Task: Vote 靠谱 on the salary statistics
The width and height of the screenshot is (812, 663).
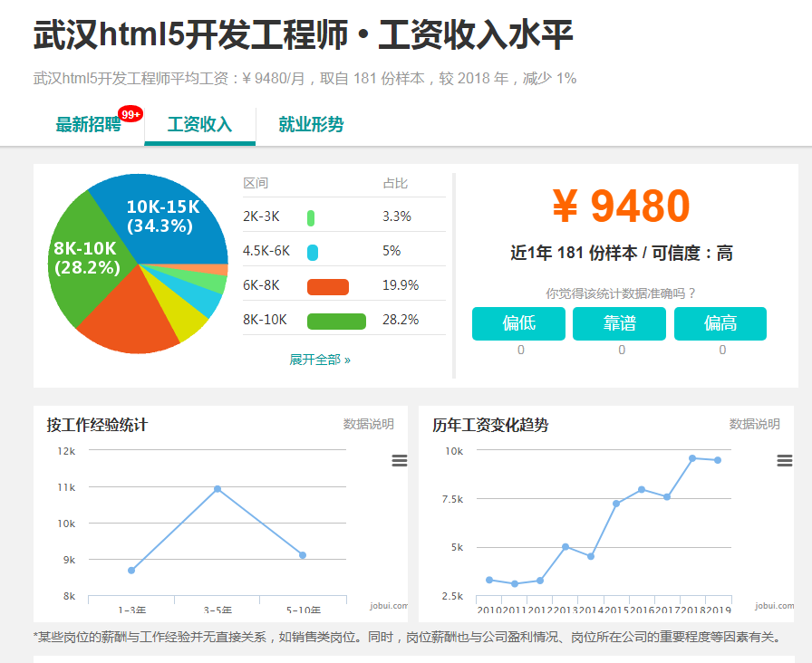Action: coord(619,323)
